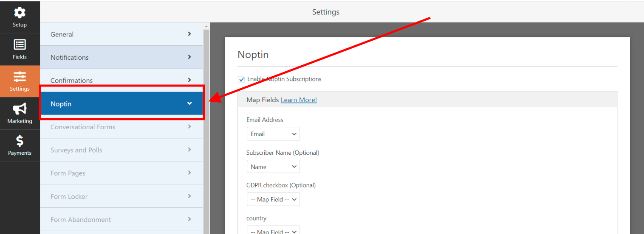This screenshot has height=234, width=644.
Task: Click the Email Address label
Action: click(x=265, y=120)
